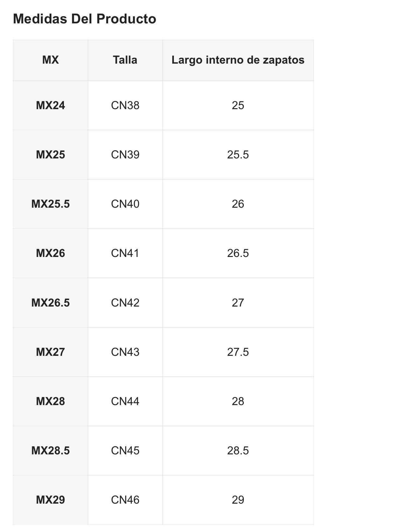
Task: Click the 27.5 length value
Action: click(x=238, y=352)
